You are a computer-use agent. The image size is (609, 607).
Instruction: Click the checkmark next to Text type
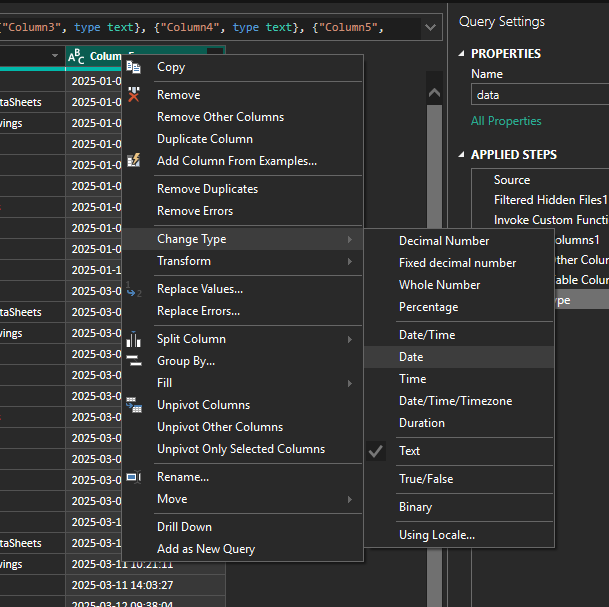pos(376,451)
